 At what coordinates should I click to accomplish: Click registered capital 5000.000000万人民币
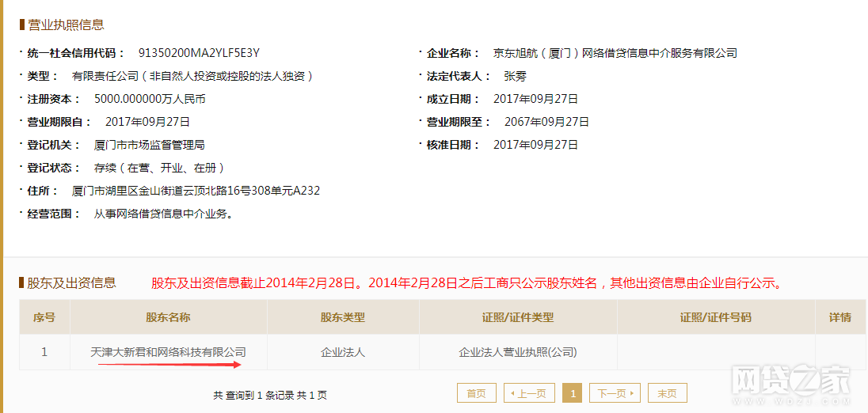click(x=150, y=99)
